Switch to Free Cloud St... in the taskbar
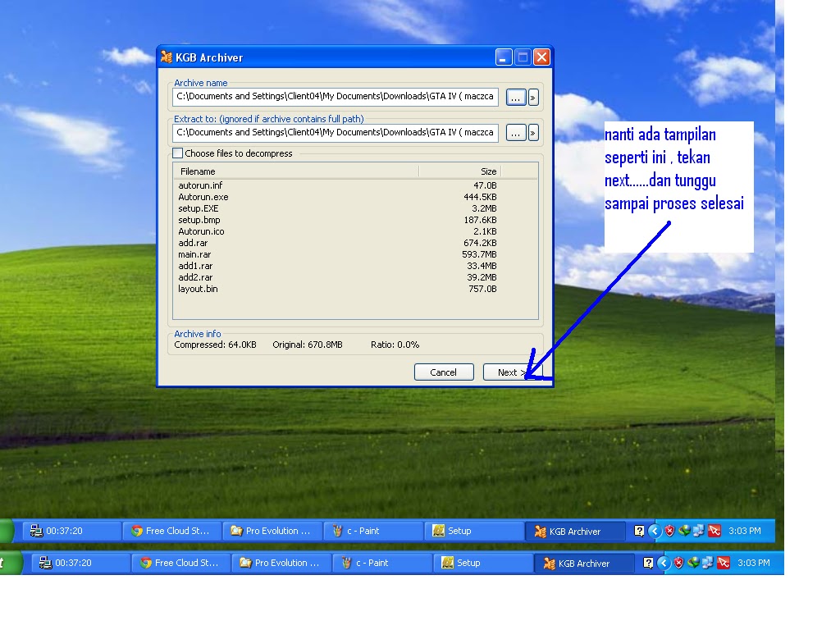 click(172, 531)
